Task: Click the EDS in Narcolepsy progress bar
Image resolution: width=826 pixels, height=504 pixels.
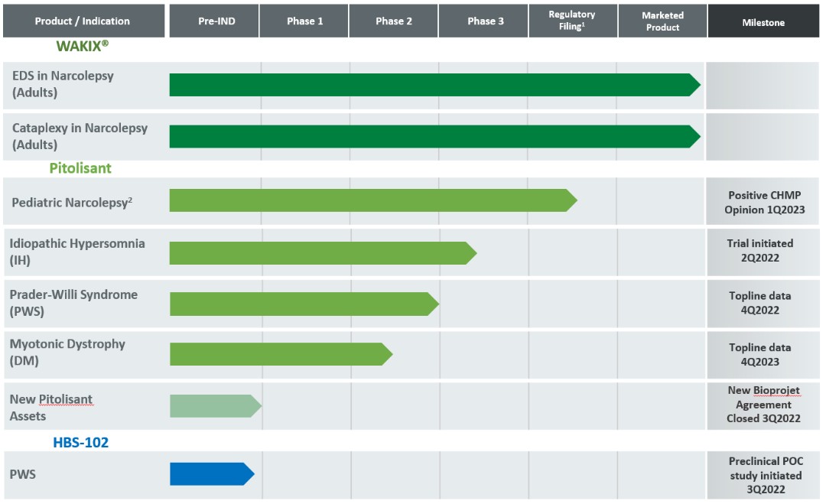Action: [x=434, y=85]
